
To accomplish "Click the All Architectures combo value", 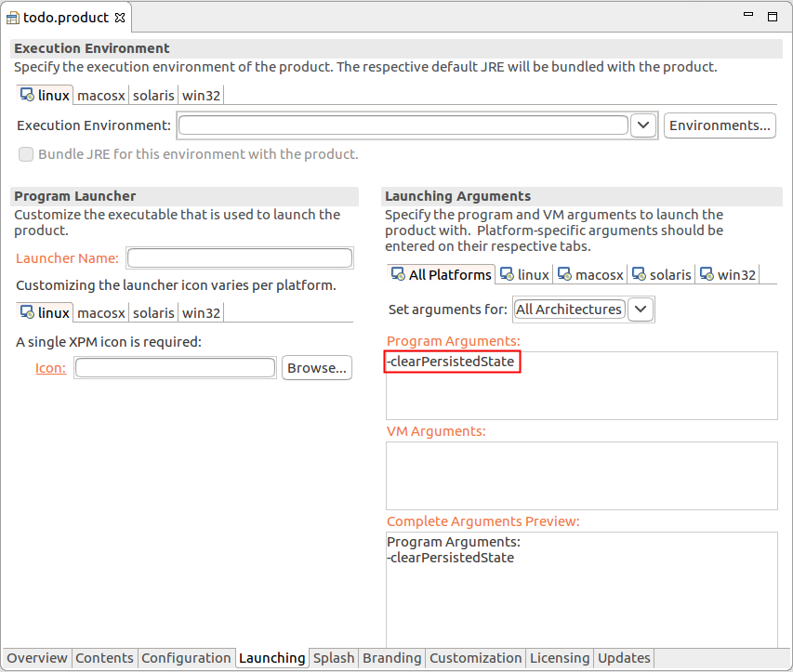I will tap(569, 309).
